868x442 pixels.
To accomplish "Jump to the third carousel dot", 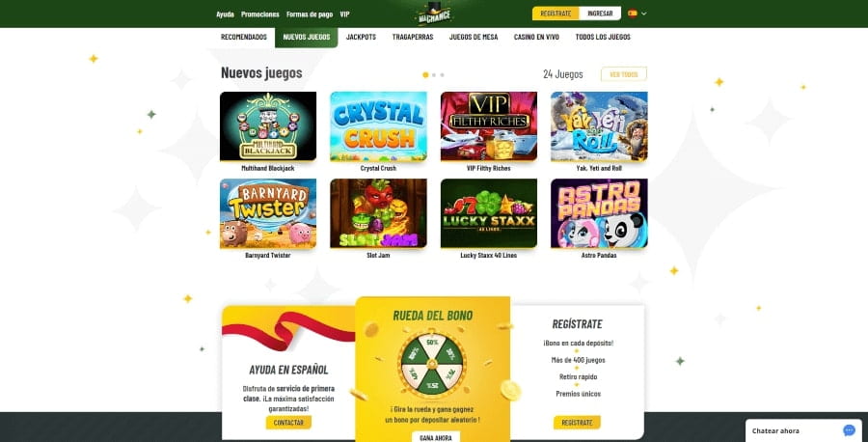I will pyautogui.click(x=442, y=74).
